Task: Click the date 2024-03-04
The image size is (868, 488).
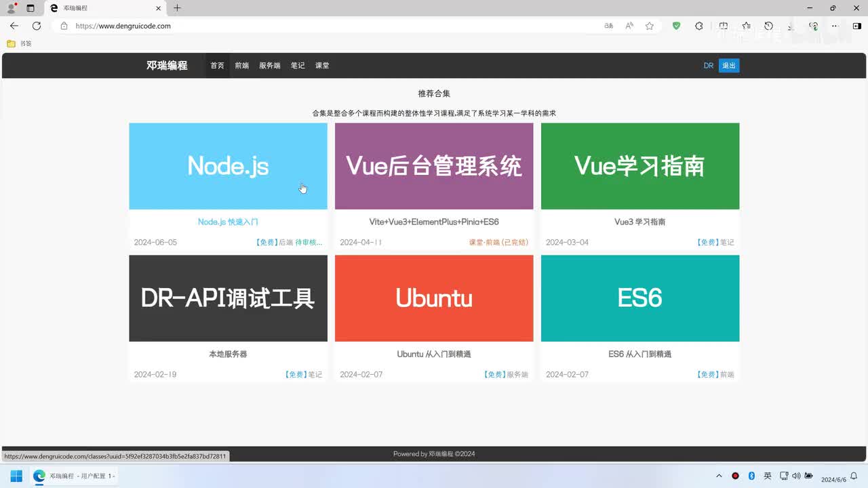Action: coord(568,242)
